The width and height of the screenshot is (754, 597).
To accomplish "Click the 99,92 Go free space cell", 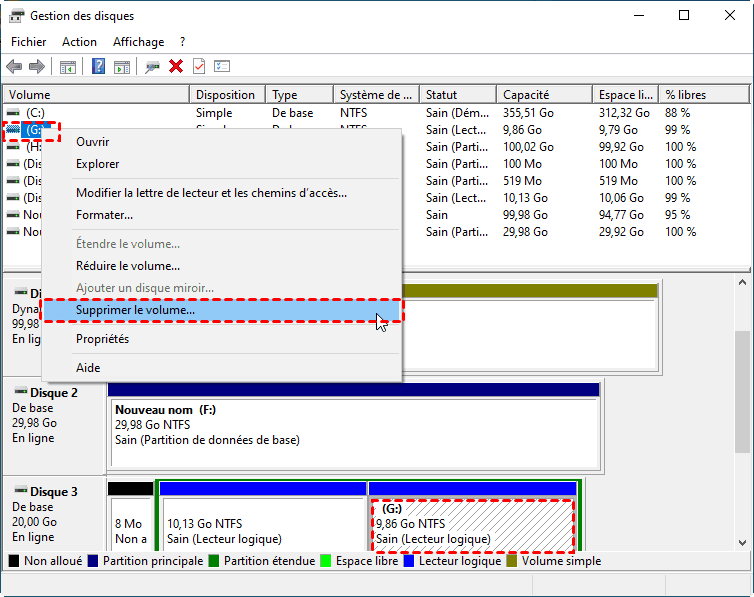I will [621, 147].
